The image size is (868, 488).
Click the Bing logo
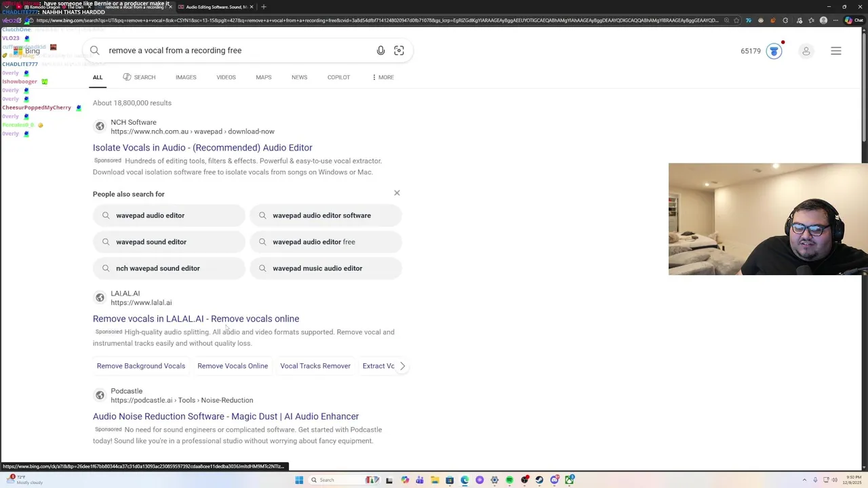[x=27, y=51]
